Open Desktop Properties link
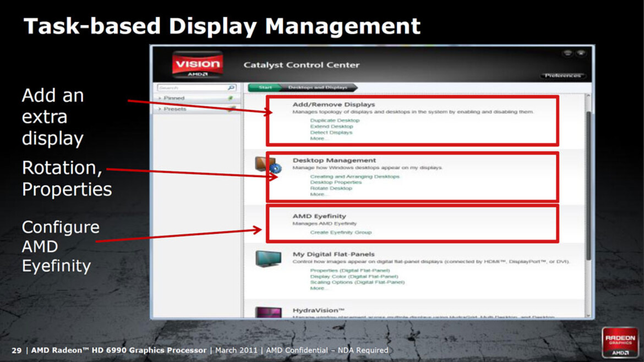 tap(336, 182)
